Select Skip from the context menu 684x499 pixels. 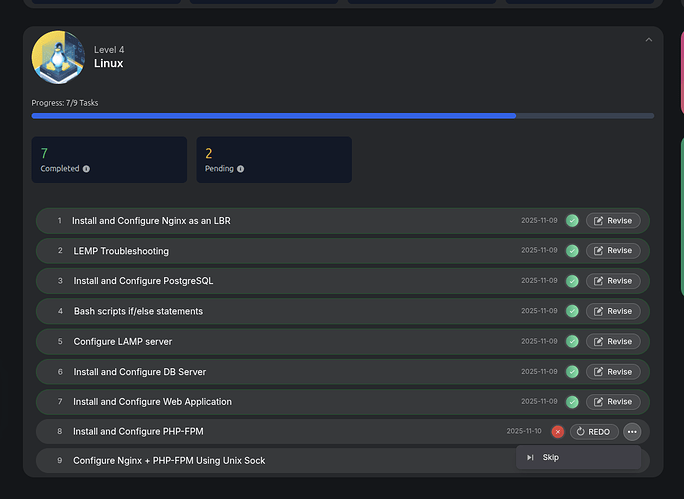(550, 458)
